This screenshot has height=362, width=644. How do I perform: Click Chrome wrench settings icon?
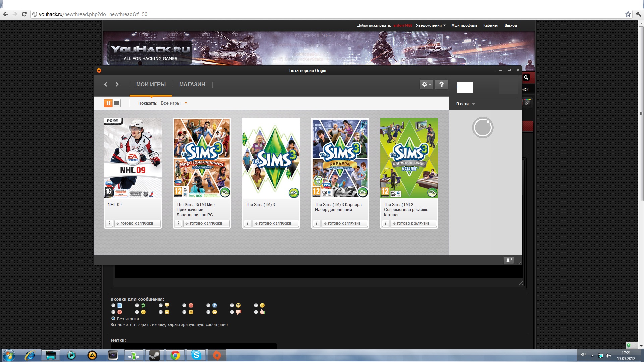638,14
